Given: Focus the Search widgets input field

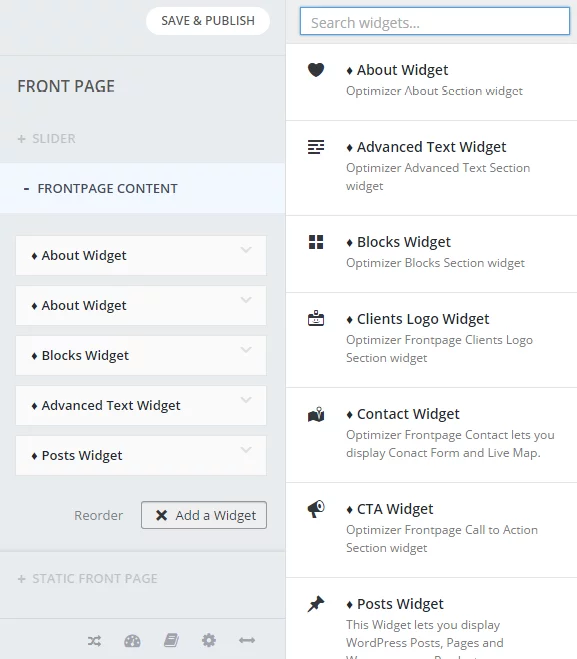Looking at the screenshot, I should 435,21.
